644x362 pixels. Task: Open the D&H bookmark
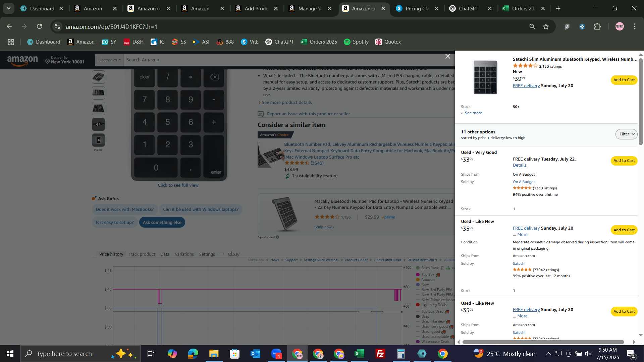pos(133,42)
